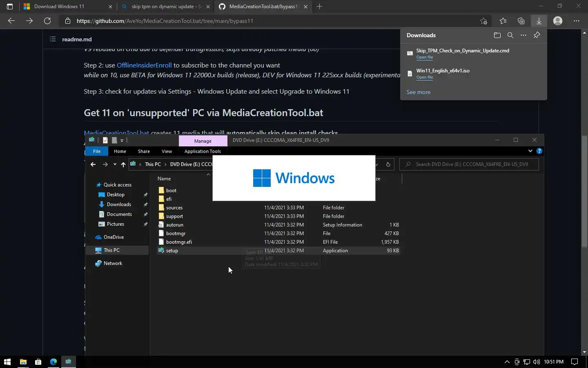588x368 pixels.
Task: Open Microsoft Store from the taskbar
Action: click(38, 362)
